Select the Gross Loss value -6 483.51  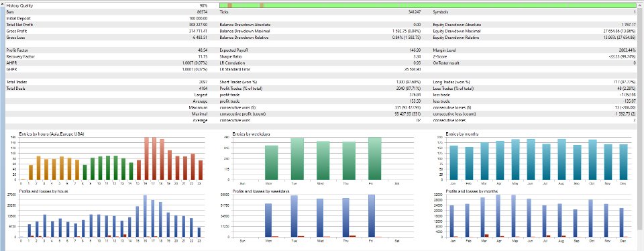[199, 38]
